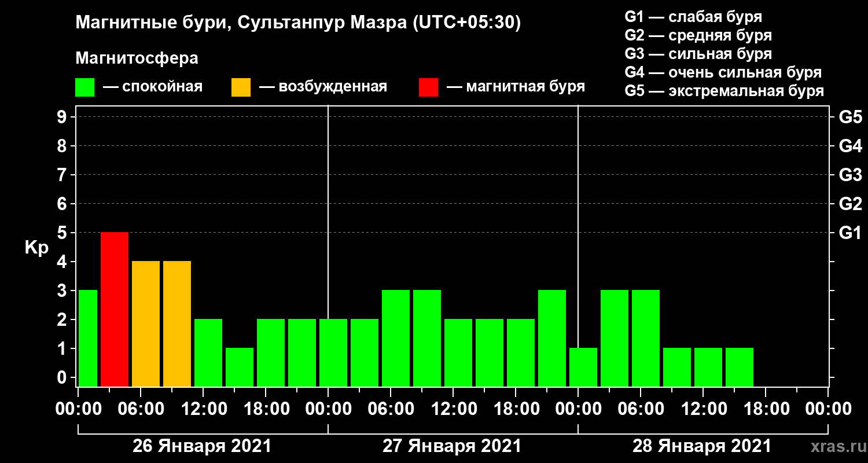Click 'G3 — сильная буря' description
The height and width of the screenshot is (463, 868).
[698, 54]
